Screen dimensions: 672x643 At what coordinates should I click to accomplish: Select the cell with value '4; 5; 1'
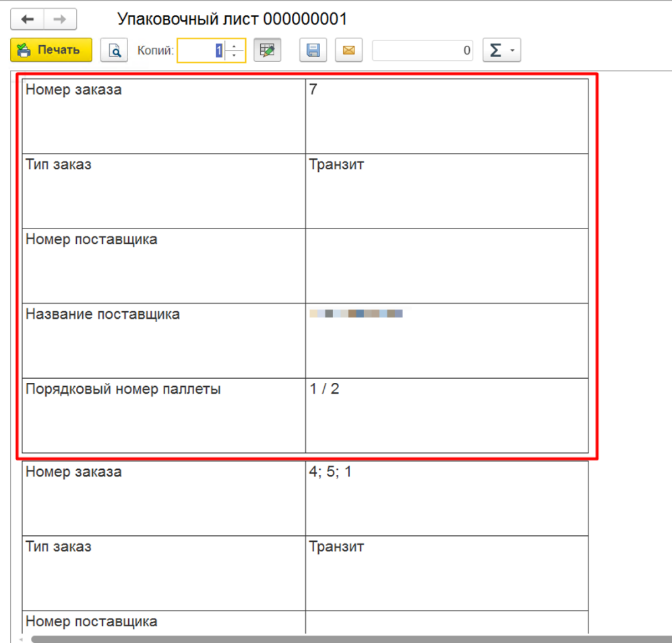pos(447,498)
